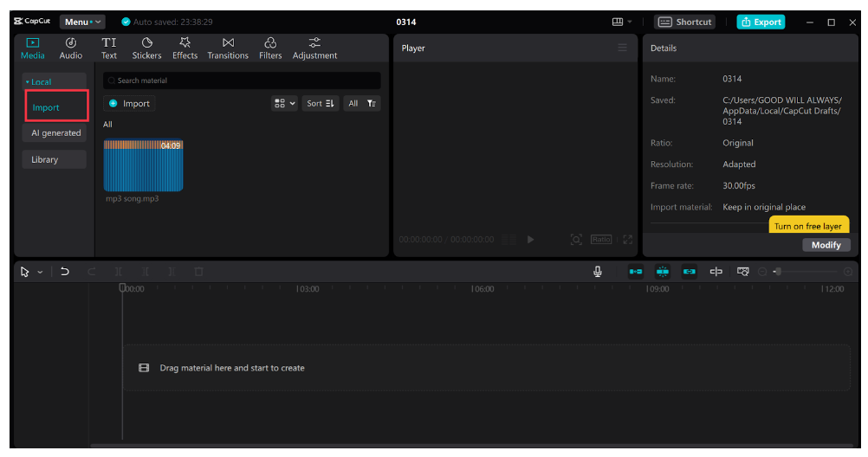The width and height of the screenshot is (868, 457).
Task: Toggle the auto snapping icon
Action: point(662,272)
